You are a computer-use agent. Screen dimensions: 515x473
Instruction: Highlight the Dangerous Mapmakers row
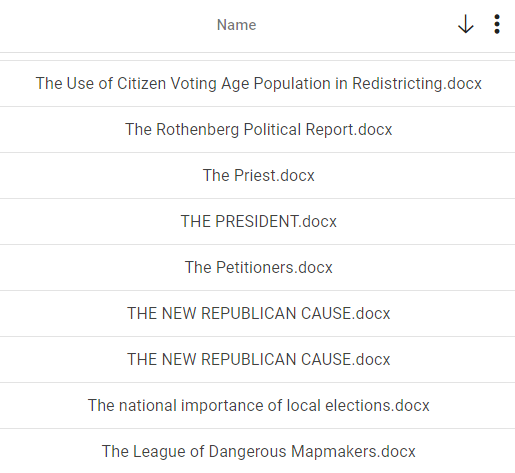point(257,451)
